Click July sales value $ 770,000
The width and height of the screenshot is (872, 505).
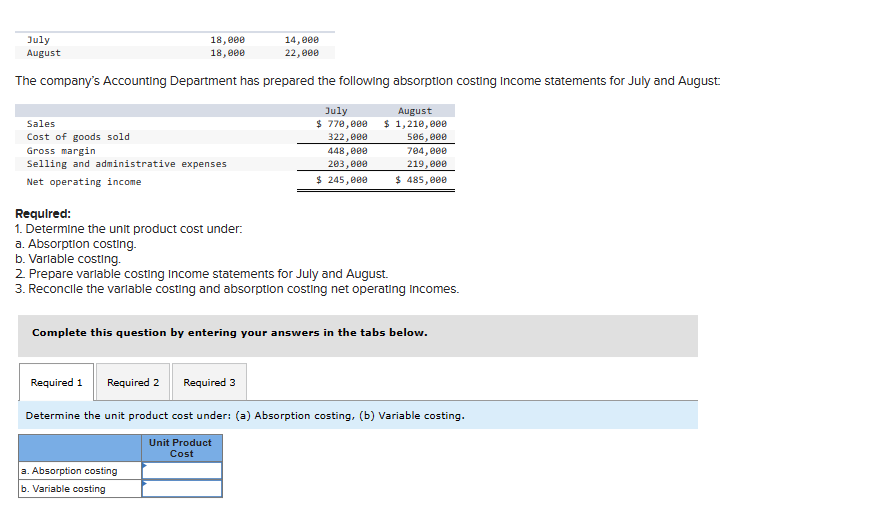[341, 124]
